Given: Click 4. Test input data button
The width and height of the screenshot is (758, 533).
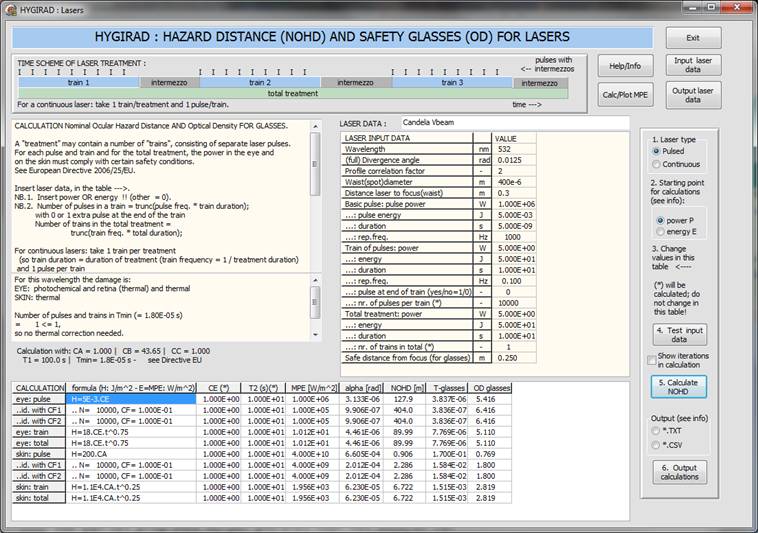Looking at the screenshot, I should click(679, 334).
